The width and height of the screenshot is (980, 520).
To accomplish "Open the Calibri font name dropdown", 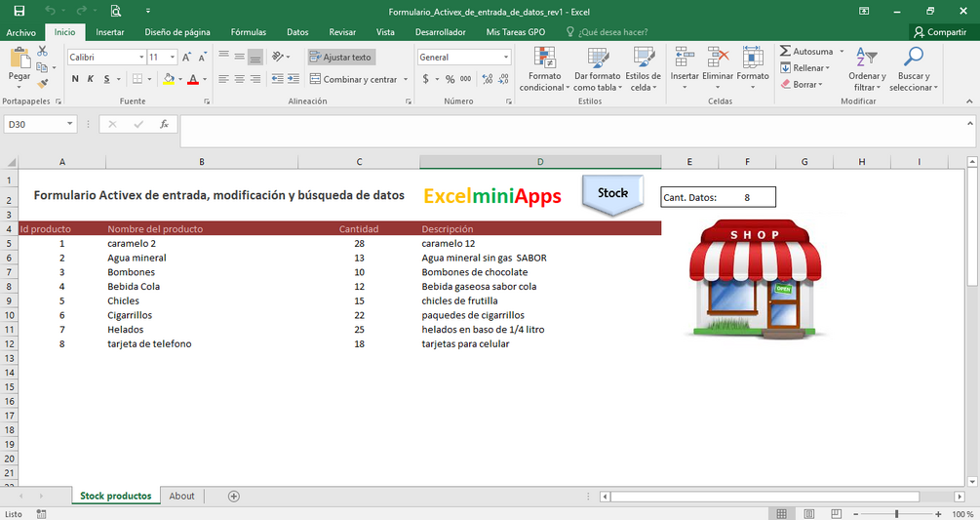I will (141, 57).
